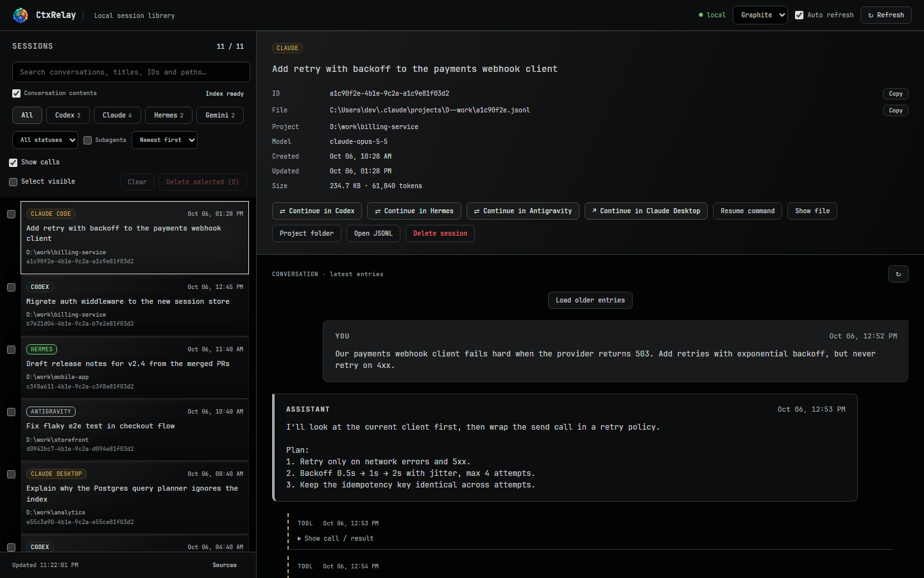This screenshot has width=924, height=578.
Task: Open the Project folder
Action: point(307,234)
